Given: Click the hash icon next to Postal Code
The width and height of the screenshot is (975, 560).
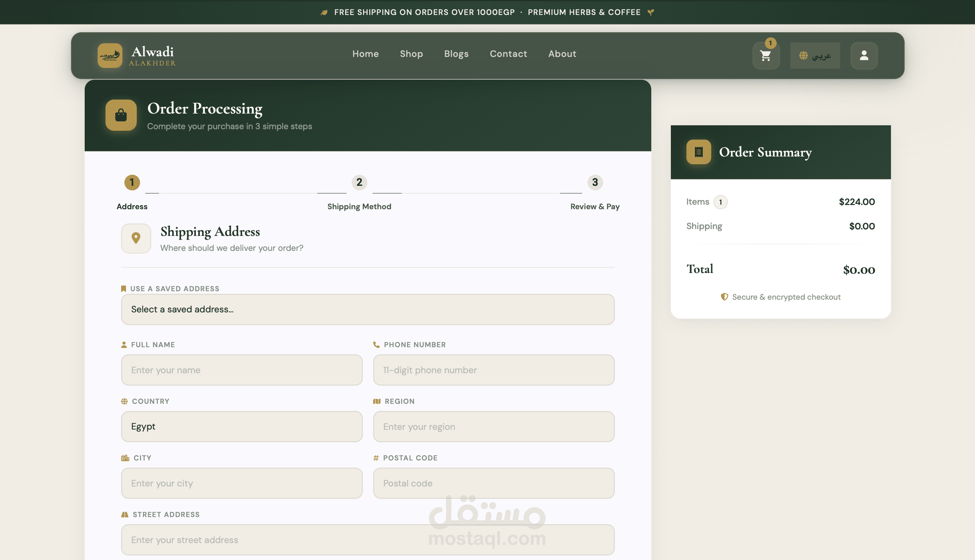Looking at the screenshot, I should pos(376,458).
